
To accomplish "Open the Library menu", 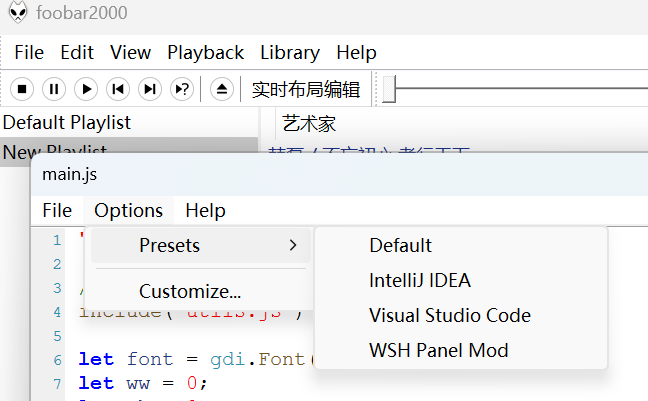I will point(289,52).
